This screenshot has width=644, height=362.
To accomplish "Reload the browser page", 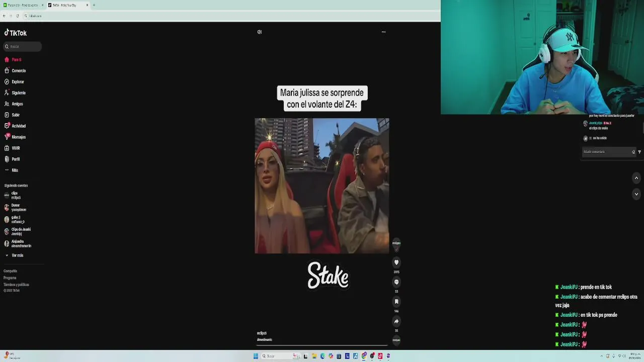I will (17, 16).
